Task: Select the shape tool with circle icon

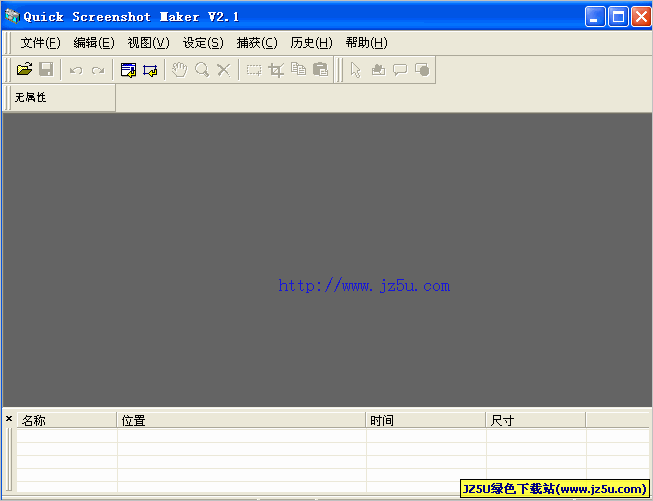Action: coord(422,70)
